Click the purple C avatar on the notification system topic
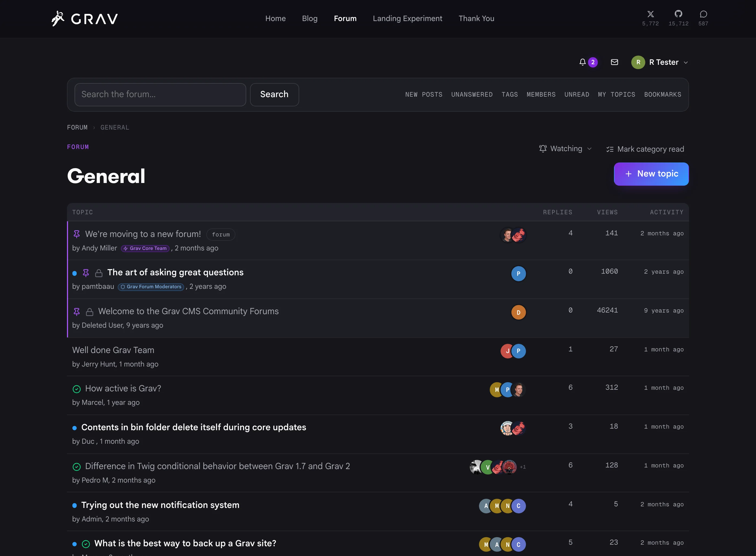 (518, 506)
